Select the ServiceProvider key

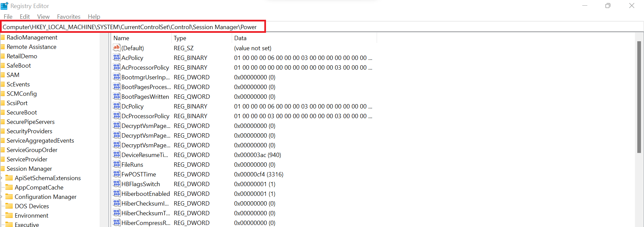[27, 159]
